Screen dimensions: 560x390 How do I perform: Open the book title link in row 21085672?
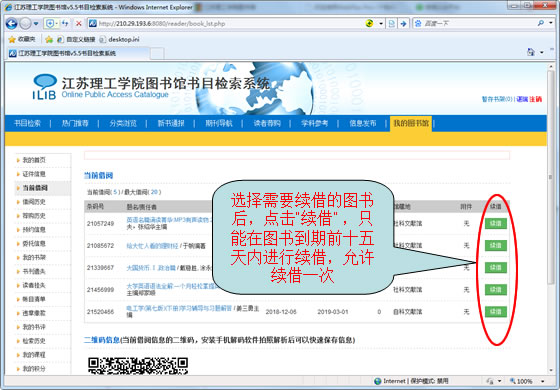(x=152, y=246)
